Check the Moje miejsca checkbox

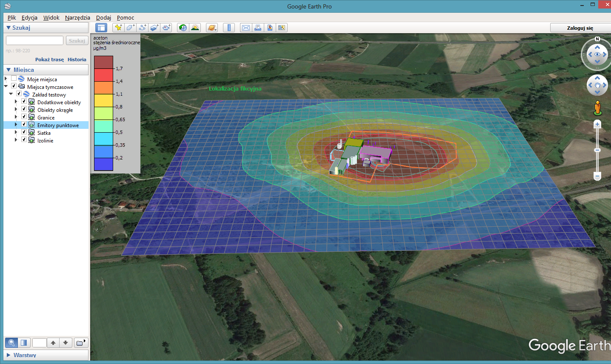tap(14, 79)
